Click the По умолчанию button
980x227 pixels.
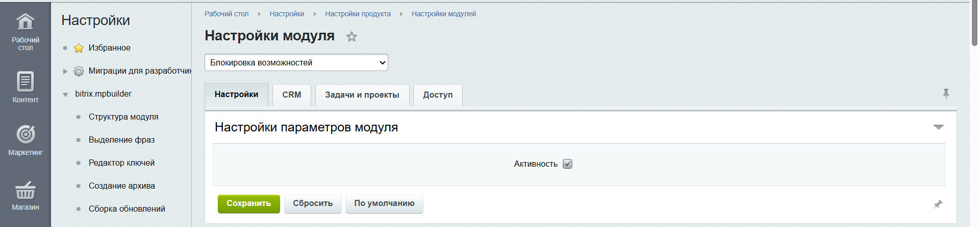pos(384,203)
